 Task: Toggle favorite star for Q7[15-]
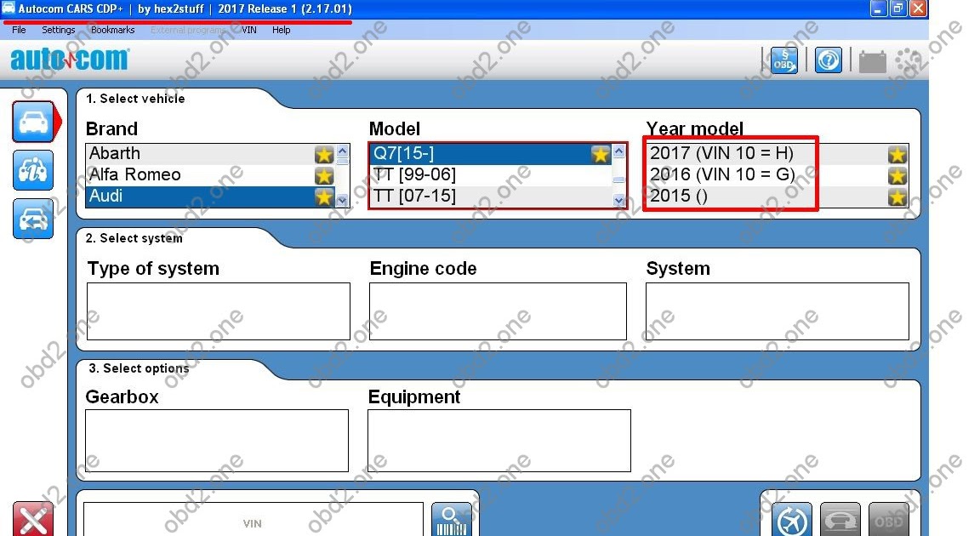click(x=600, y=154)
